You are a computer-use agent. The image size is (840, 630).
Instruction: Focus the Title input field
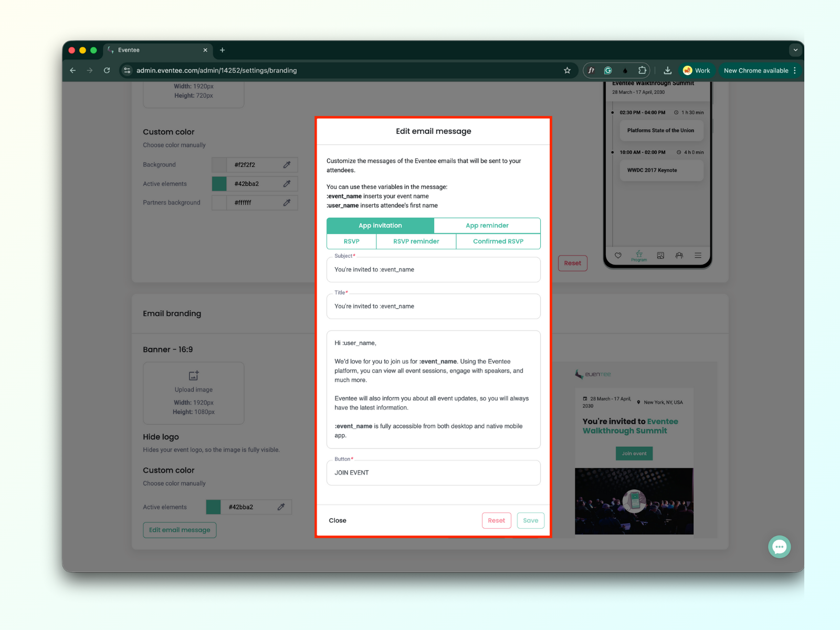pyautogui.click(x=434, y=307)
